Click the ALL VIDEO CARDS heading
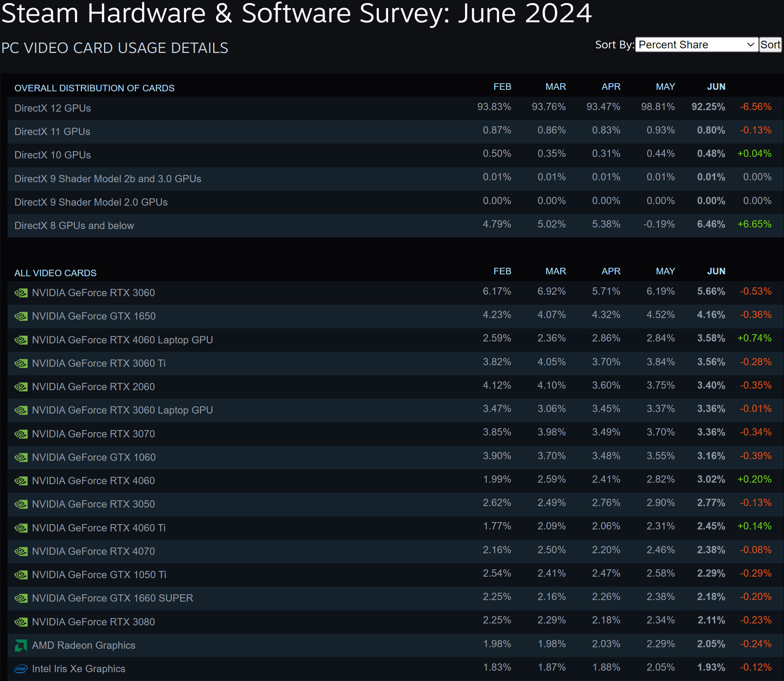The height and width of the screenshot is (681, 784). coord(55,273)
